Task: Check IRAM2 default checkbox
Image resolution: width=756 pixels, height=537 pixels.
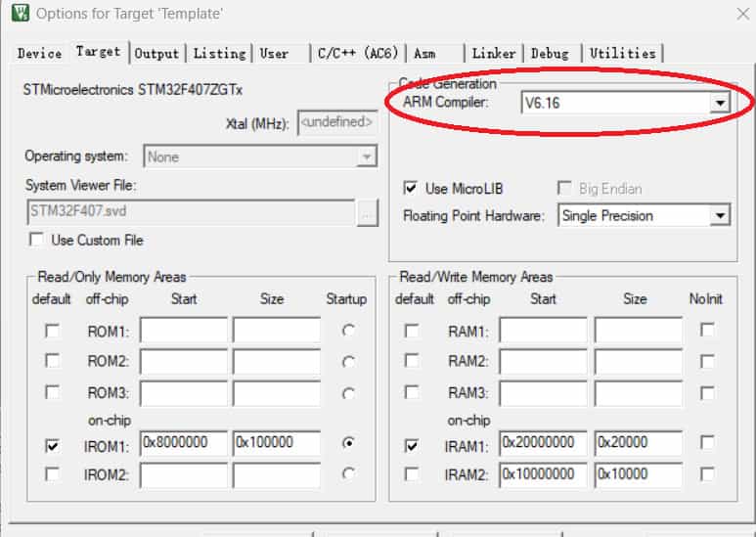Action: pyautogui.click(x=412, y=474)
